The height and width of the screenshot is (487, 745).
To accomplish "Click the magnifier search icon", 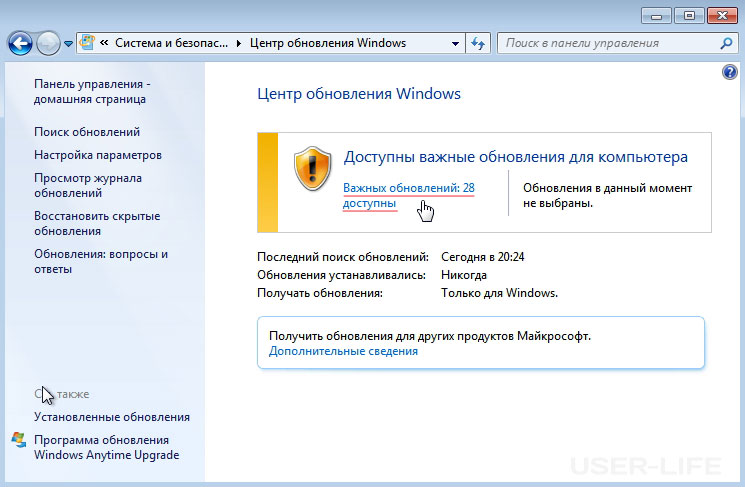I will point(726,43).
